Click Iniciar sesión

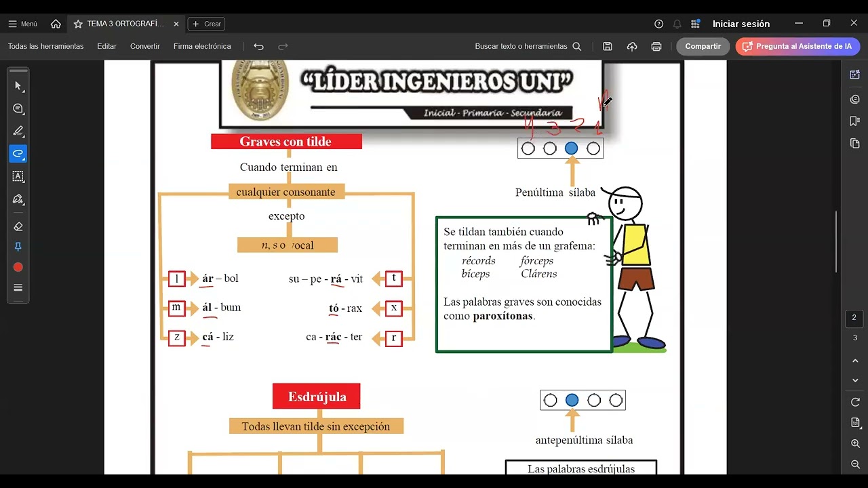click(x=741, y=24)
